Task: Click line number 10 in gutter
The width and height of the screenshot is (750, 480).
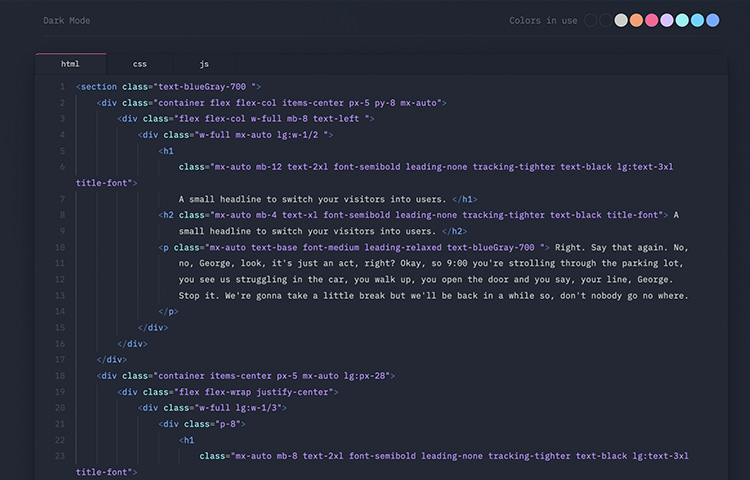Action: tap(60, 248)
